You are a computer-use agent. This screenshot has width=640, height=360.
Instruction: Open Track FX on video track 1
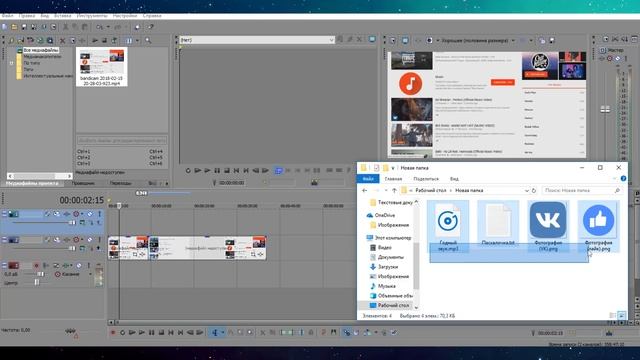point(67,214)
